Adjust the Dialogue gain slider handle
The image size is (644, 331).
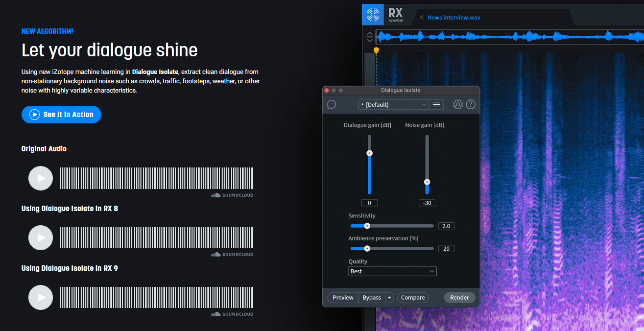tap(370, 153)
